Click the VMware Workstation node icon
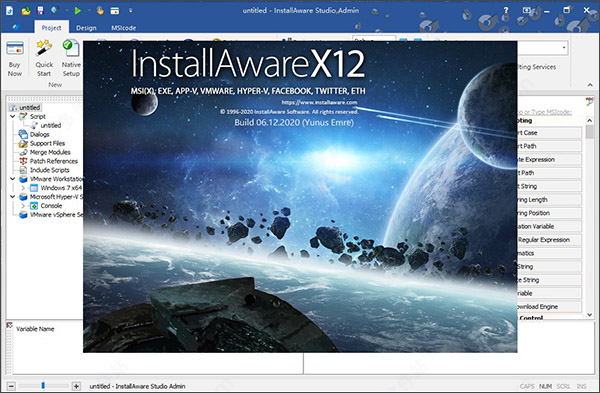The image size is (600, 393). [23, 179]
